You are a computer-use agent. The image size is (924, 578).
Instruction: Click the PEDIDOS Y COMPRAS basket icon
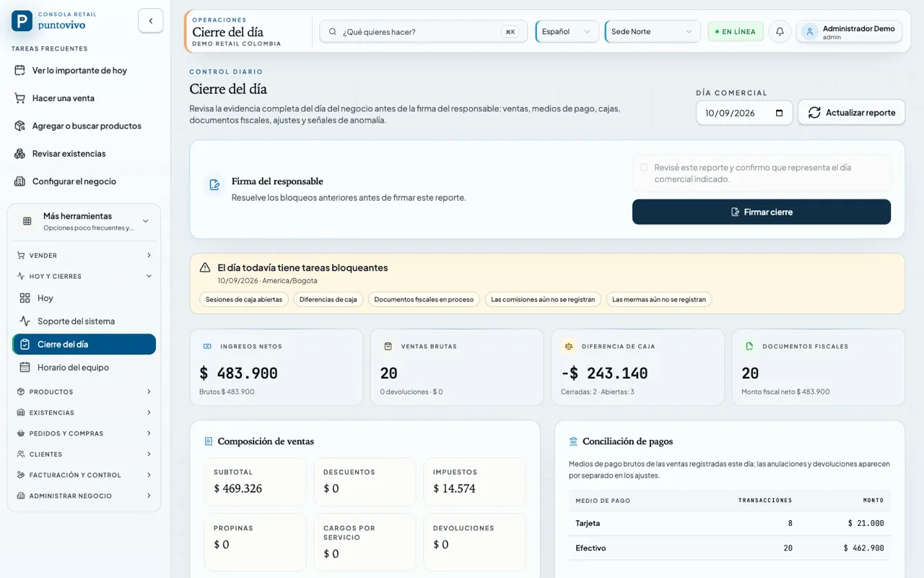21,433
